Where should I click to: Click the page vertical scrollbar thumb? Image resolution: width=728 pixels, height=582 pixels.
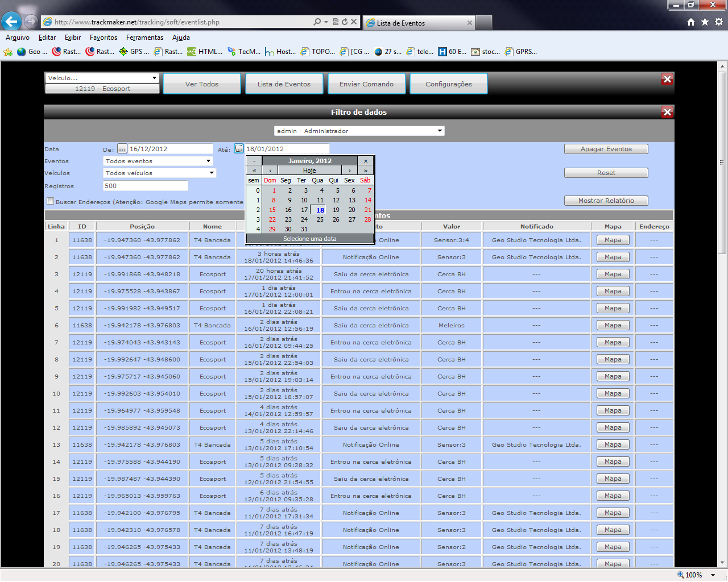(722, 161)
